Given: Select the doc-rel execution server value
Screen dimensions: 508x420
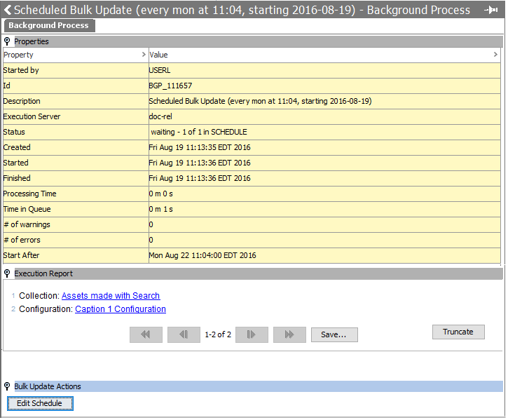Looking at the screenshot, I should (324, 117).
